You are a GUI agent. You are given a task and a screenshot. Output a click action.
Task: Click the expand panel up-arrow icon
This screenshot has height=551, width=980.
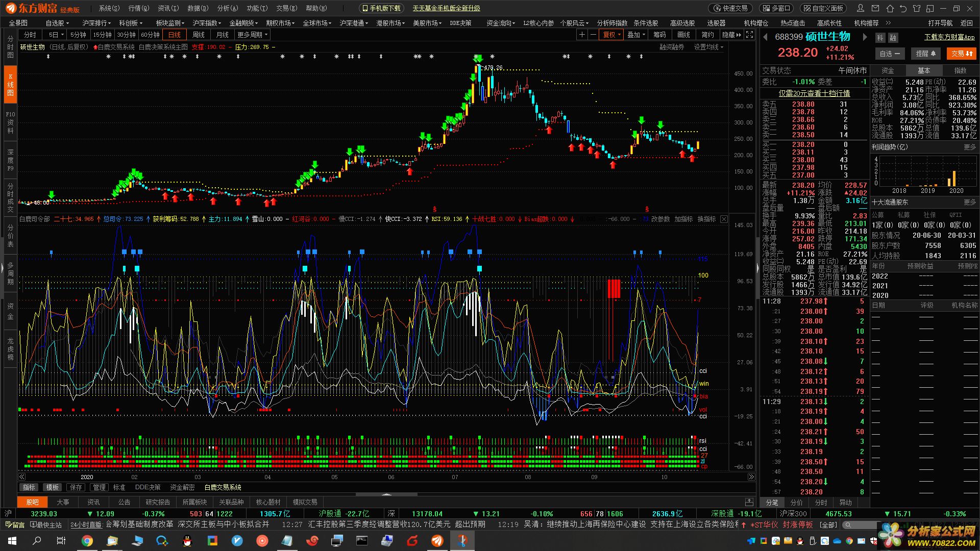749,502
